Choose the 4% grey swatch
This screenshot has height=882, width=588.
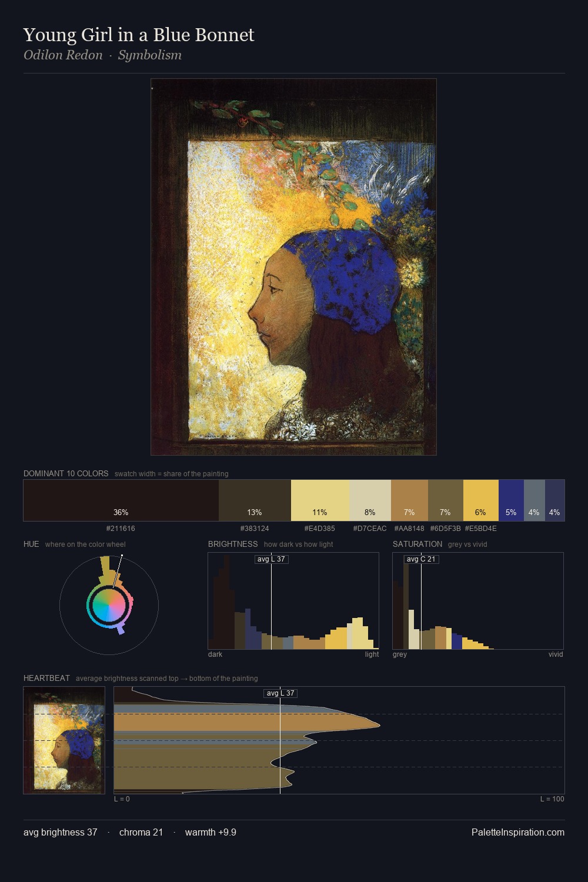(x=534, y=500)
